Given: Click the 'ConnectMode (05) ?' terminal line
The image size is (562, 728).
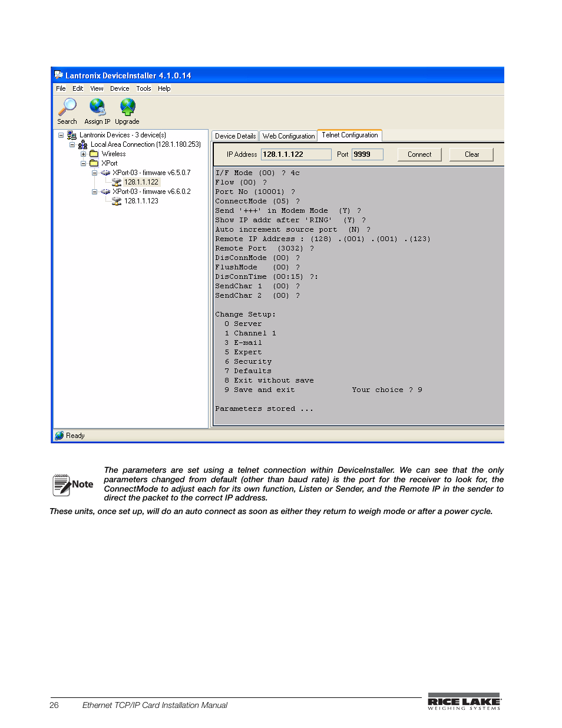Looking at the screenshot, I should point(257,201).
